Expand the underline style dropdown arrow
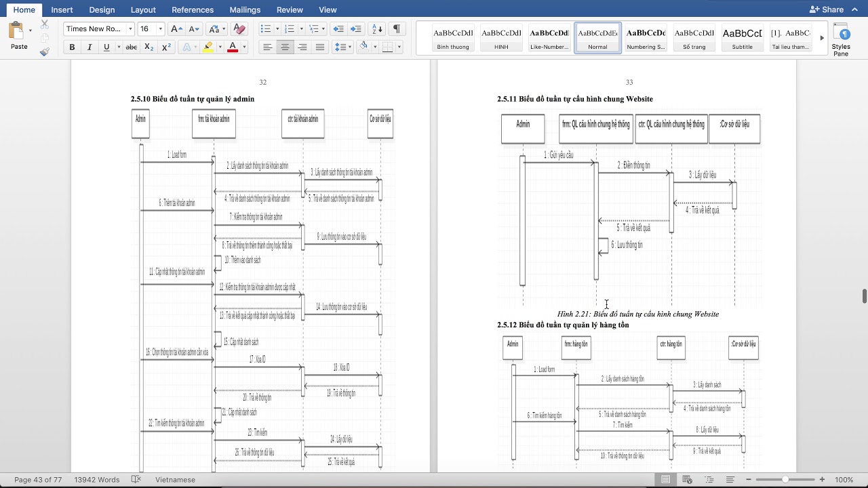This screenshot has width=868, height=488. pyautogui.click(x=119, y=47)
